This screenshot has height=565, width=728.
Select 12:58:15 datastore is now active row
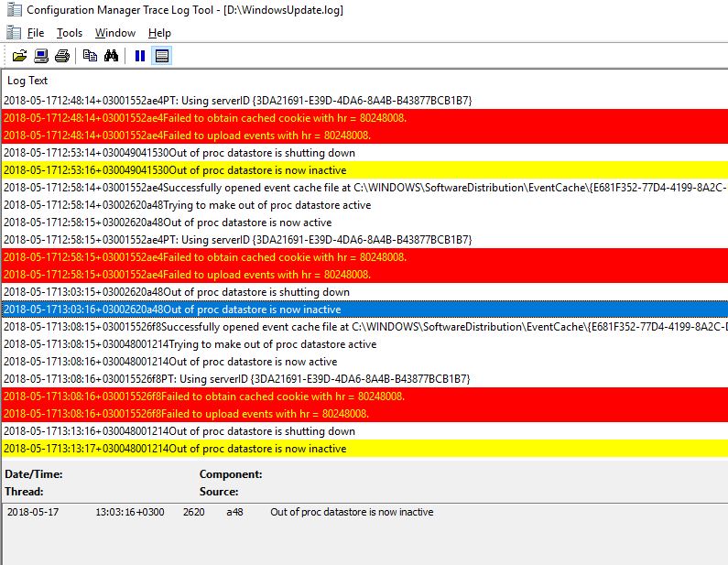(364, 223)
